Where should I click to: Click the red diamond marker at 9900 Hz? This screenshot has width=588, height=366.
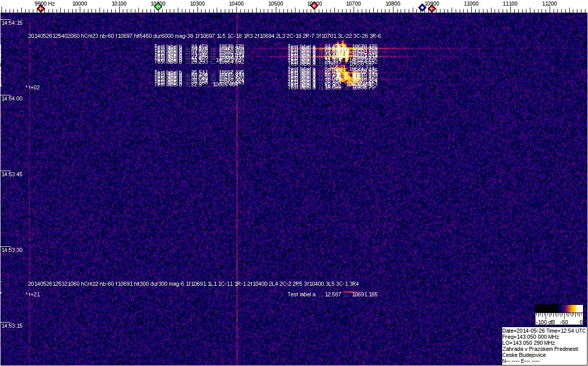point(41,8)
